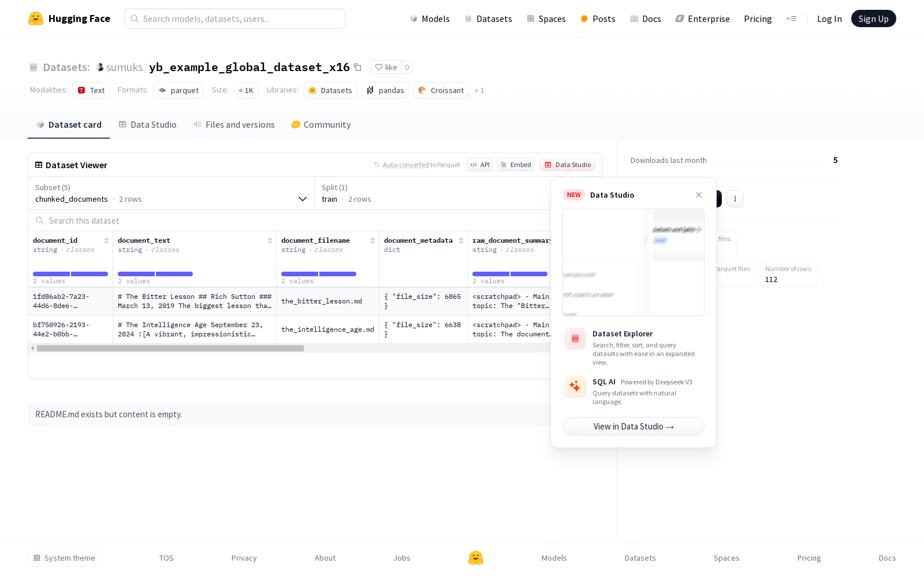This screenshot has height=578, width=924.
Task: Click the document_filename values histogram bar
Action: 319,274
